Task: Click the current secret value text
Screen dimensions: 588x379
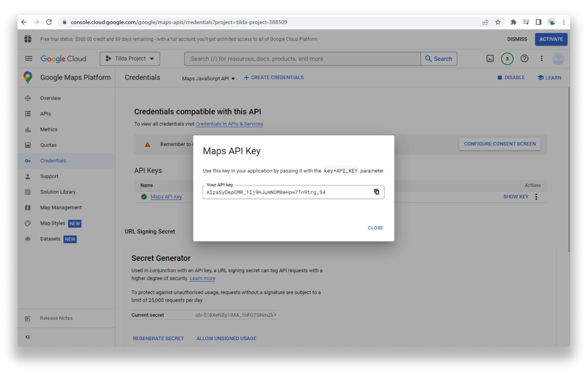Action: tap(236, 315)
